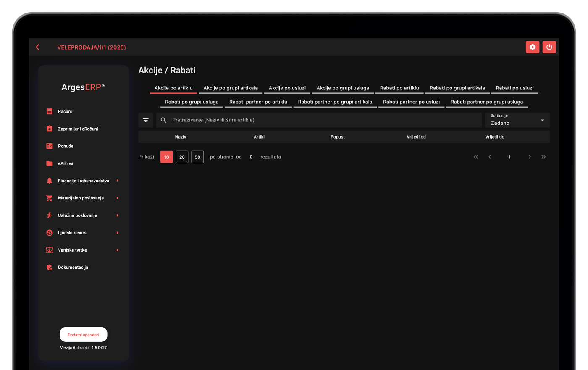This screenshot has height=370, width=588.
Task: Show 10 results per page
Action: click(x=166, y=157)
